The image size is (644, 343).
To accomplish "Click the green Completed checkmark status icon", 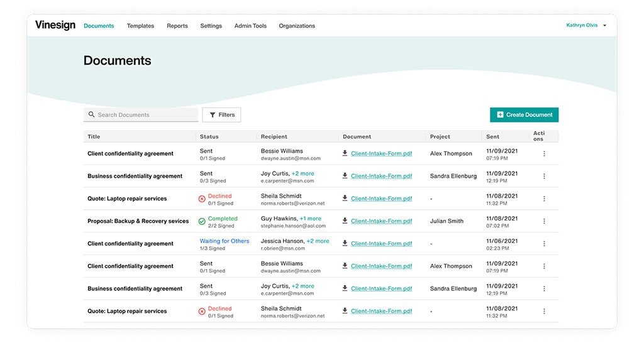I will click(202, 221).
